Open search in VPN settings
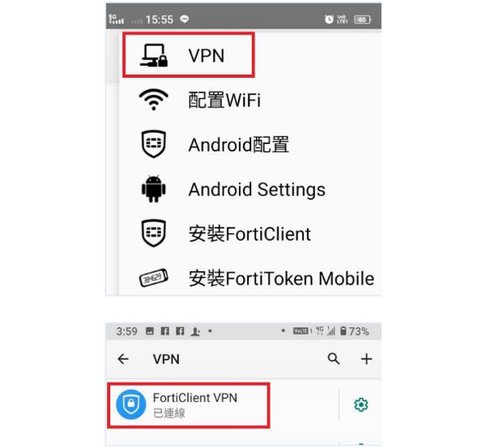The image size is (486, 448). pos(334,359)
